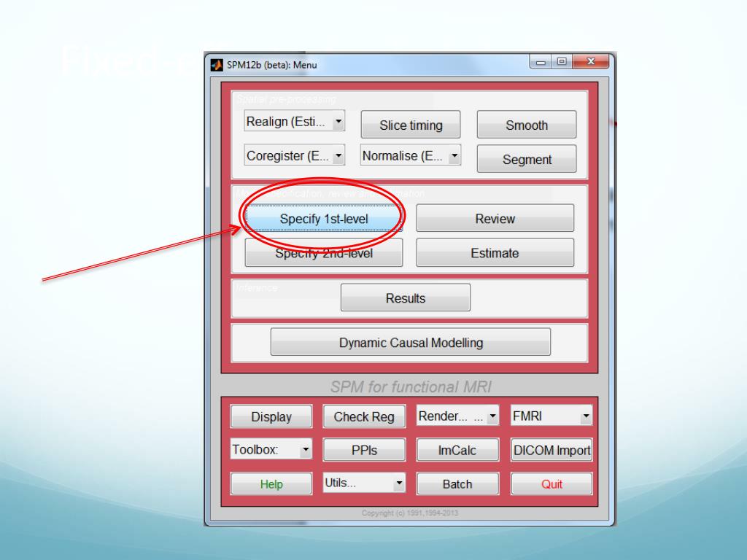The height and width of the screenshot is (560, 747).
Task: Click the PPIs button
Action: tap(364, 450)
